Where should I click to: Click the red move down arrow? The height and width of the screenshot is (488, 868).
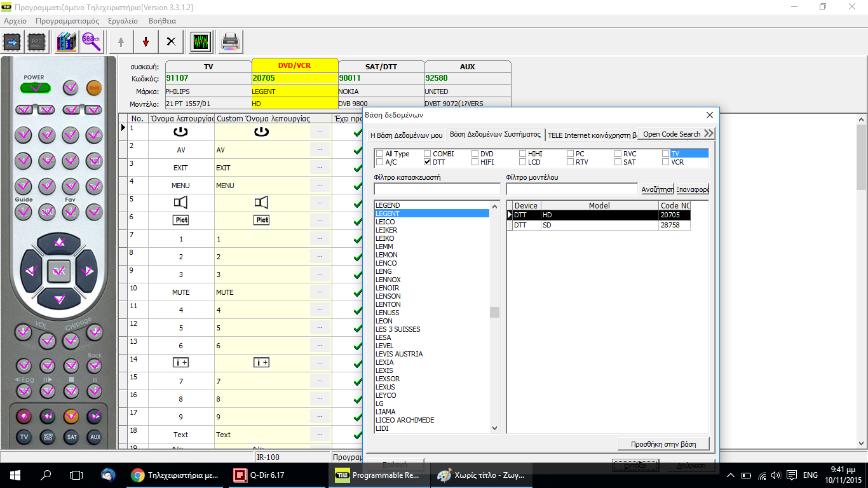coord(146,42)
